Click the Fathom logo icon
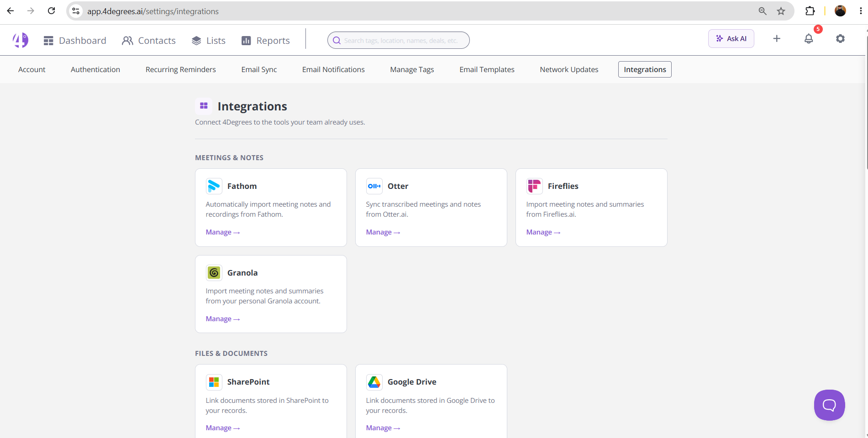This screenshot has width=868, height=438. coord(214,186)
